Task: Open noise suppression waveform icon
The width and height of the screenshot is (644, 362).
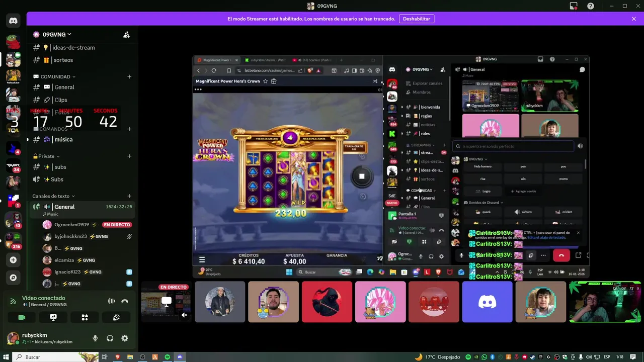Action: [111, 301]
